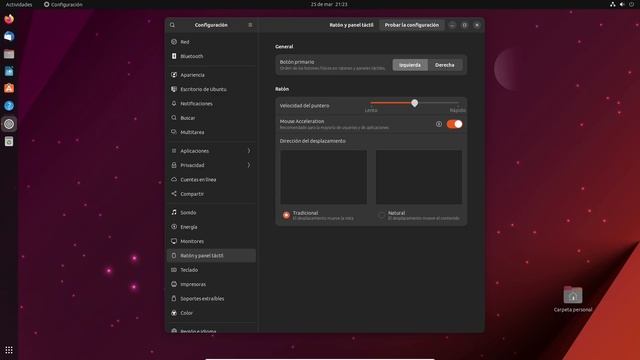Open Files manager from the dock
The height and width of the screenshot is (360, 640).
coord(9,54)
